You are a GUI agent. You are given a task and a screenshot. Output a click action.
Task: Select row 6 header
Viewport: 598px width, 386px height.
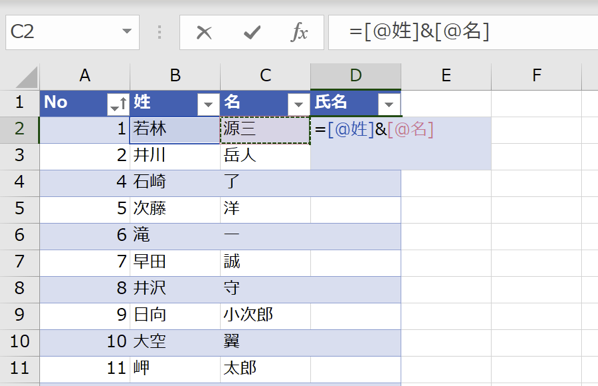19,236
